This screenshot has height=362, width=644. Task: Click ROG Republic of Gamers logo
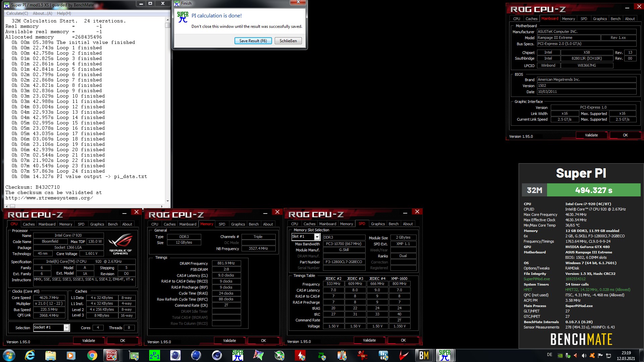point(120,244)
